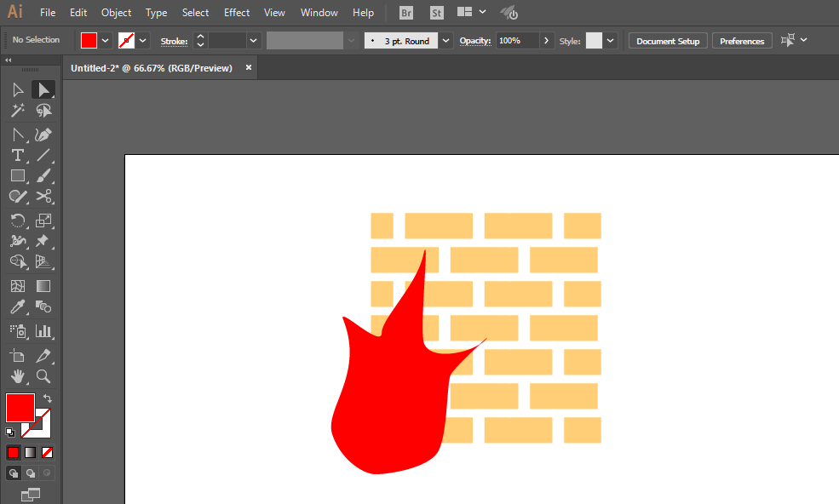The width and height of the screenshot is (839, 504).
Task: Choose the Artboard tool
Action: click(18, 356)
